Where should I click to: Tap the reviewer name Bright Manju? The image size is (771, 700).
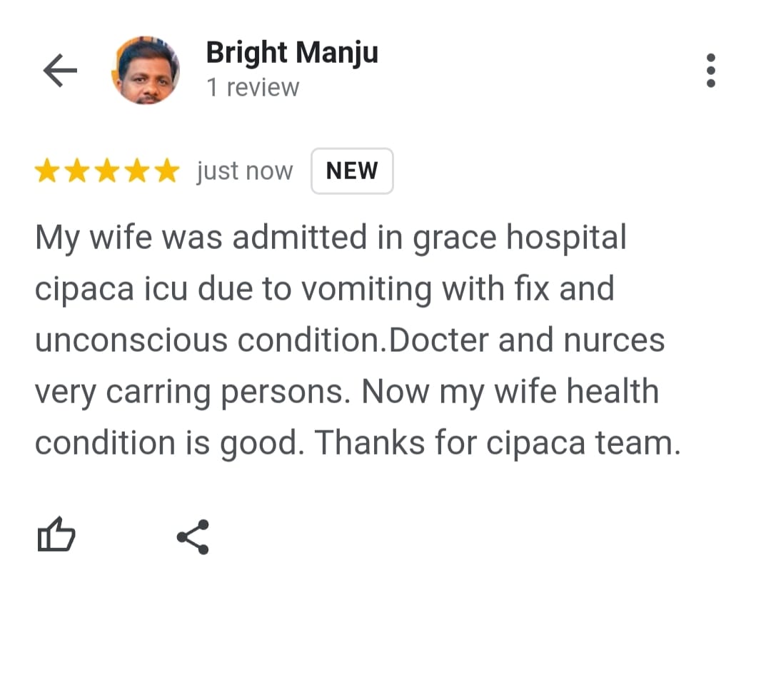click(x=292, y=53)
